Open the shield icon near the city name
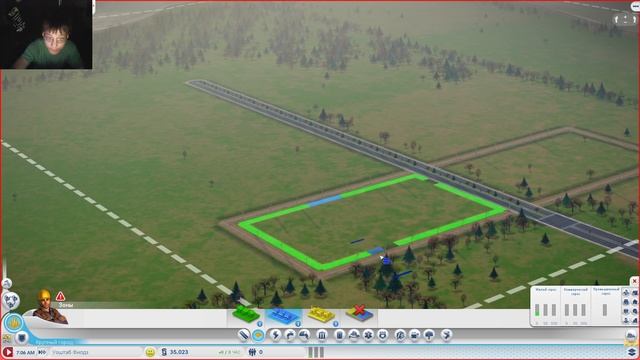Viewport: 640px width, 360px height. tap(22, 338)
